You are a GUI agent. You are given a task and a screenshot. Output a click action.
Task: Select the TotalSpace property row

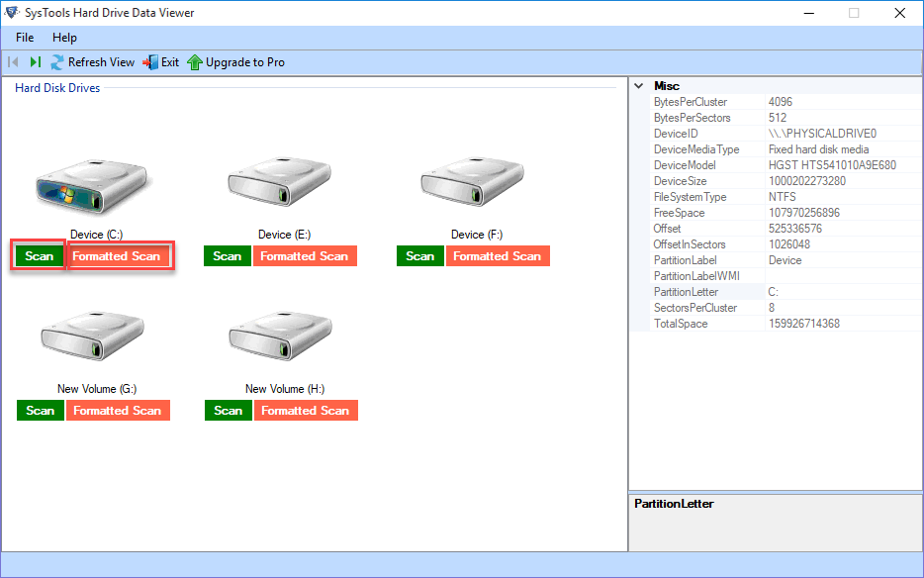785,324
